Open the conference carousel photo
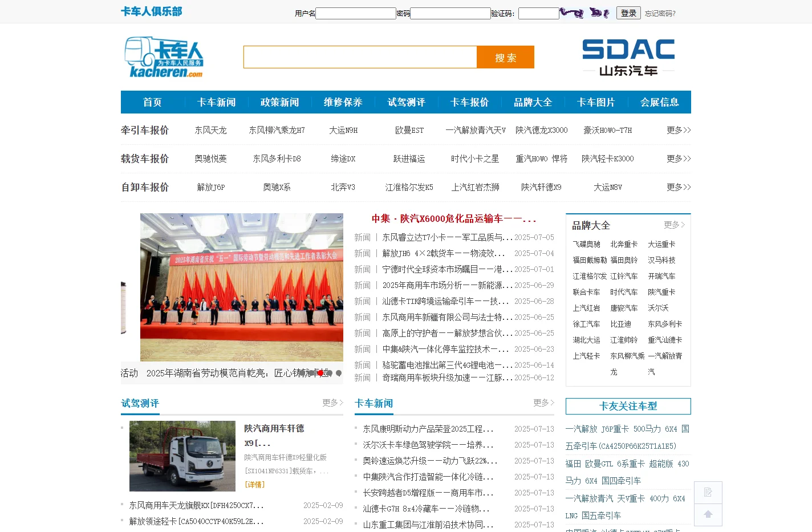The height and width of the screenshot is (532, 812). coord(242,287)
